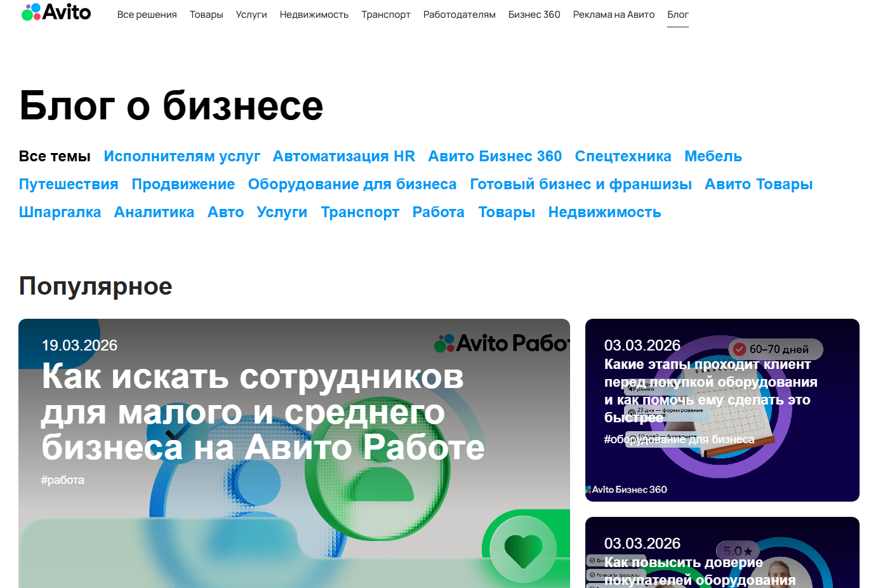Select Работодателям in the header
Screen dimensions: 871x588
pyautogui.click(x=460, y=15)
